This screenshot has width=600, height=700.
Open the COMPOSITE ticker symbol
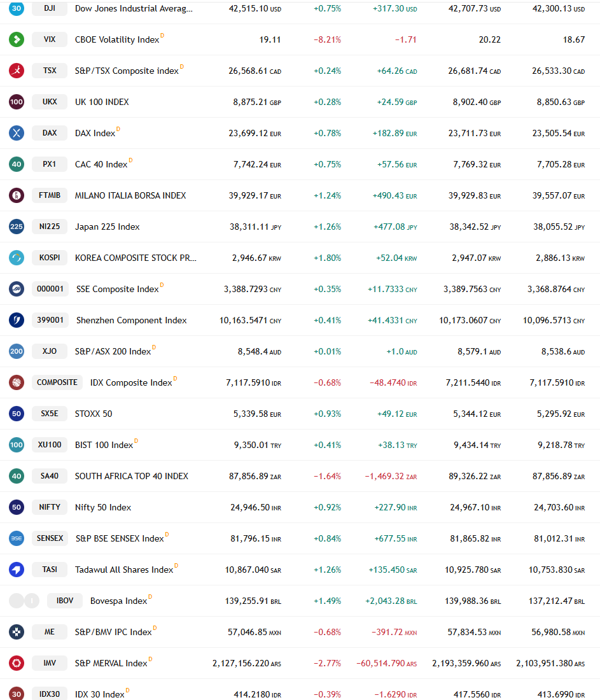click(x=57, y=382)
